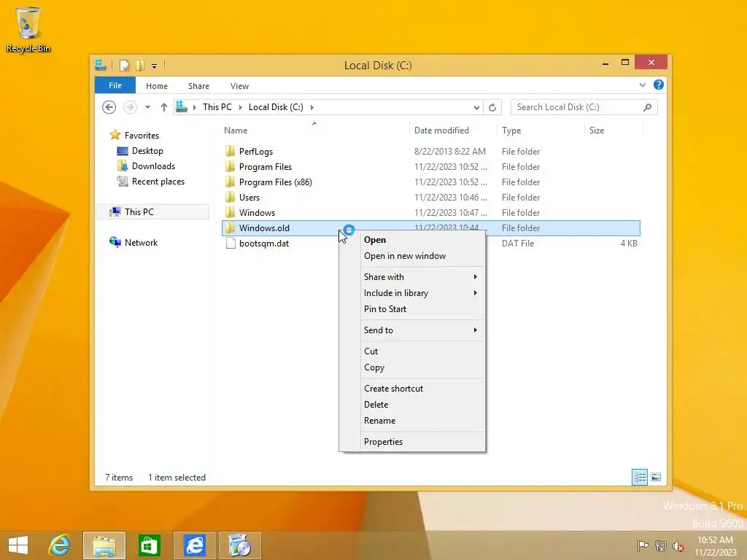Go up one level with Up arrow
This screenshot has width=747, height=560.
164,107
